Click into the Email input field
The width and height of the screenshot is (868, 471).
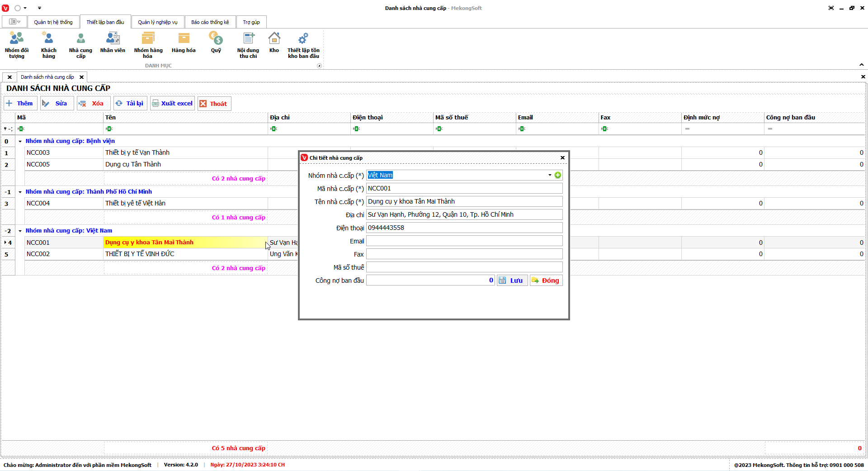[x=464, y=241]
